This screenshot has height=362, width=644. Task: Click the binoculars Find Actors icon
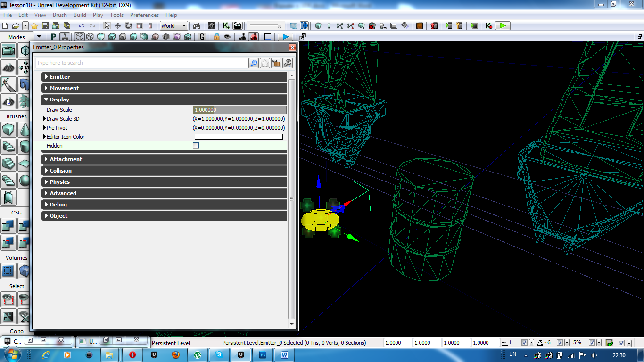click(x=197, y=26)
